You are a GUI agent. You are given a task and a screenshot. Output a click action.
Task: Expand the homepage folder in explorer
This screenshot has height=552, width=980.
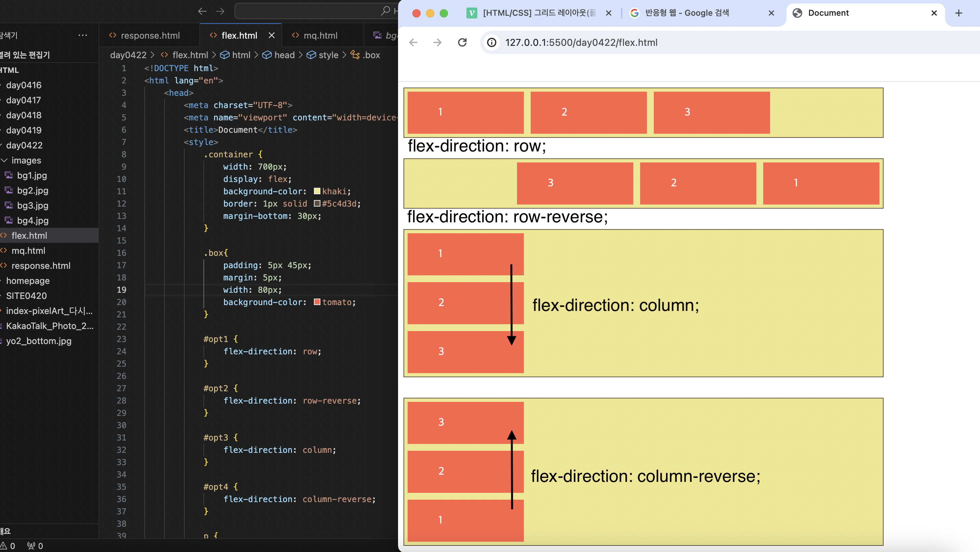pos(27,281)
